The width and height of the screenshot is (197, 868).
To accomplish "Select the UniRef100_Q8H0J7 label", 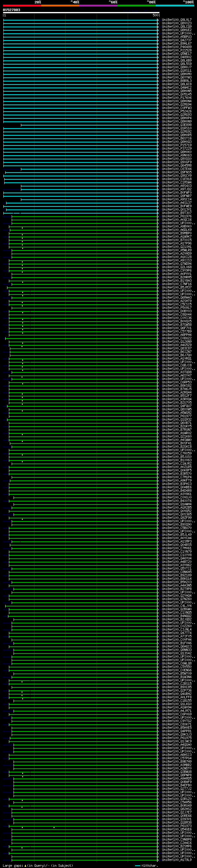I will click(177, 67).
